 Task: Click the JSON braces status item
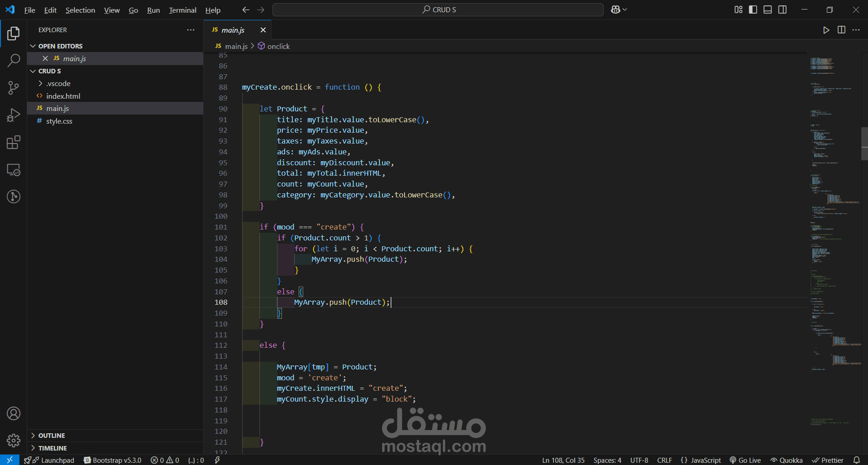pos(196,460)
